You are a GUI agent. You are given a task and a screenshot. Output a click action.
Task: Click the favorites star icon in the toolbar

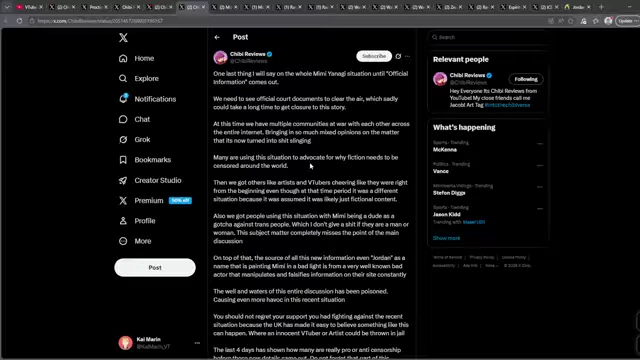coord(596,21)
